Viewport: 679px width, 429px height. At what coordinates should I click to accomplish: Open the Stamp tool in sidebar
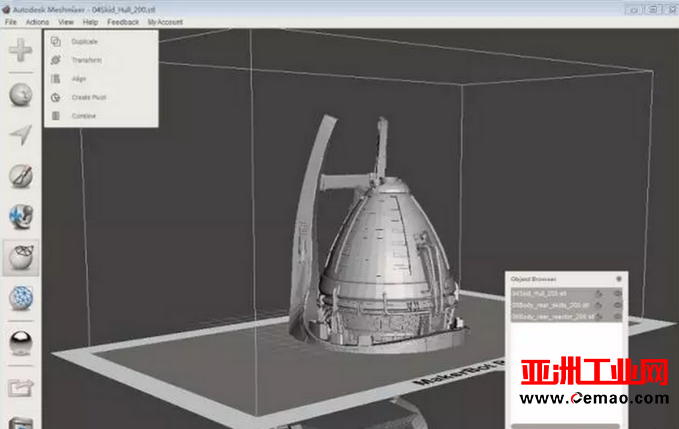pos(21,216)
